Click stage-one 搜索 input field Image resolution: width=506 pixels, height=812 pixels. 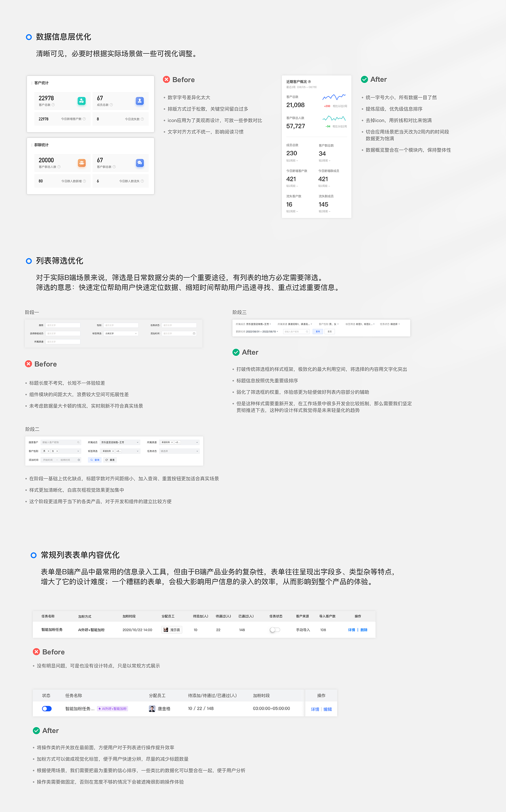pyautogui.click(x=63, y=325)
